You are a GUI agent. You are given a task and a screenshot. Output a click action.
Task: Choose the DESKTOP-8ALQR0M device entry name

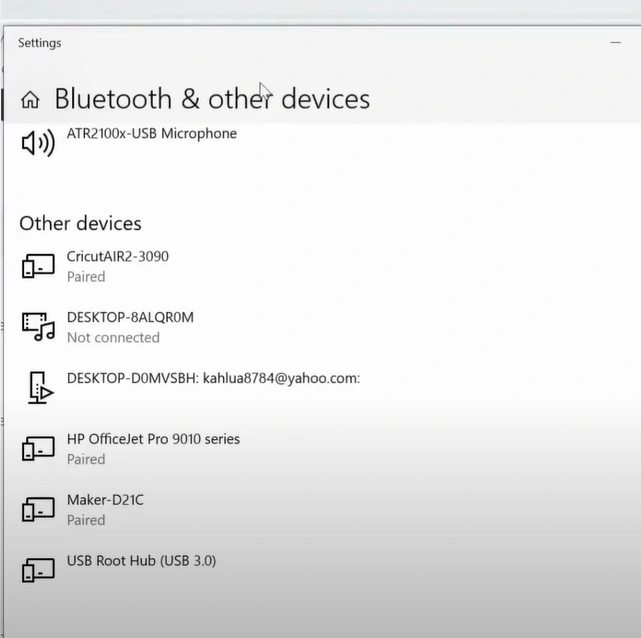click(x=130, y=317)
